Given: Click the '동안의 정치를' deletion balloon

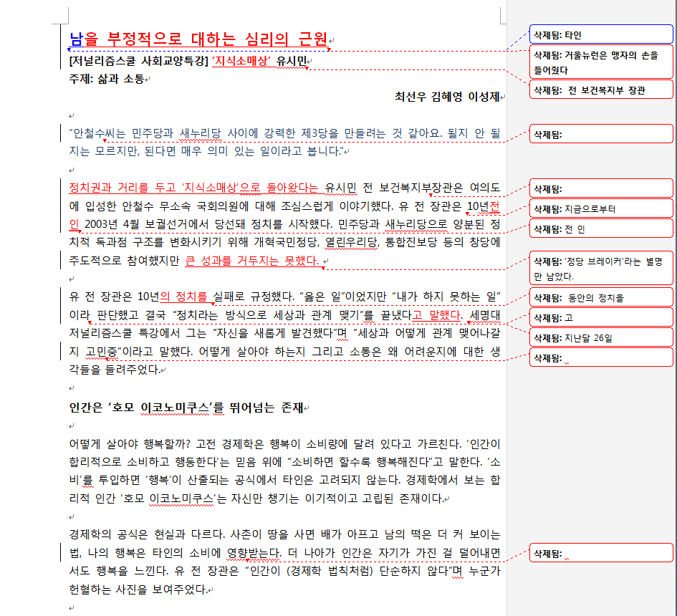Looking at the screenshot, I should pyautogui.click(x=600, y=296).
